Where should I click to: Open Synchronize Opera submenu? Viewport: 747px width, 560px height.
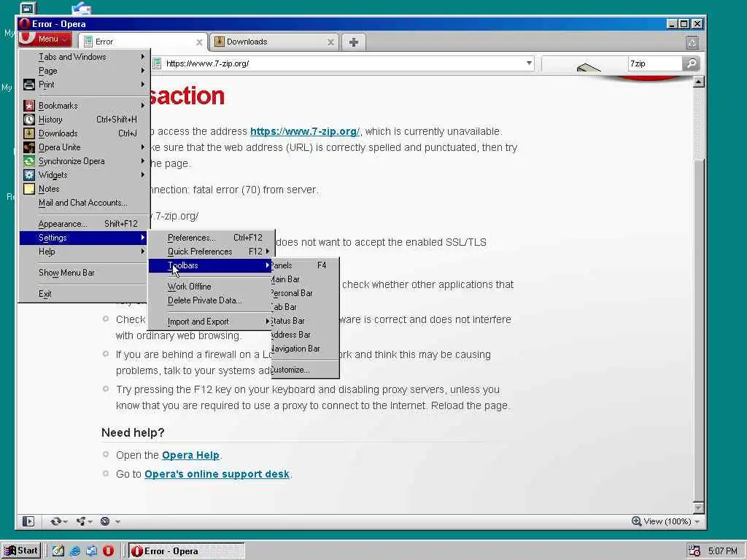(x=85, y=161)
